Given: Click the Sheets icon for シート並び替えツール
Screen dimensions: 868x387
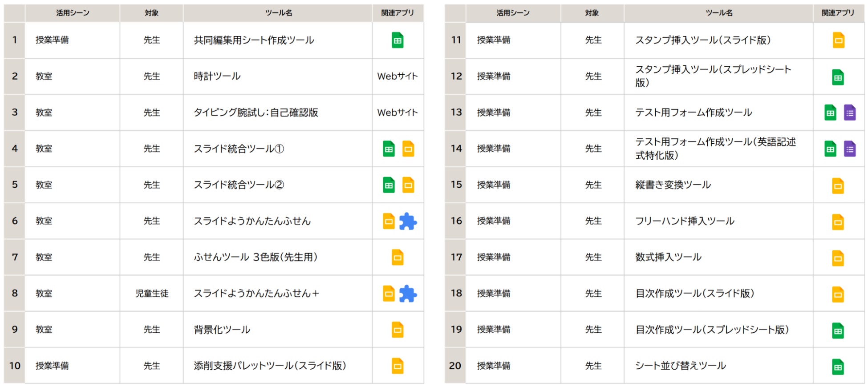Looking at the screenshot, I should (x=838, y=367).
